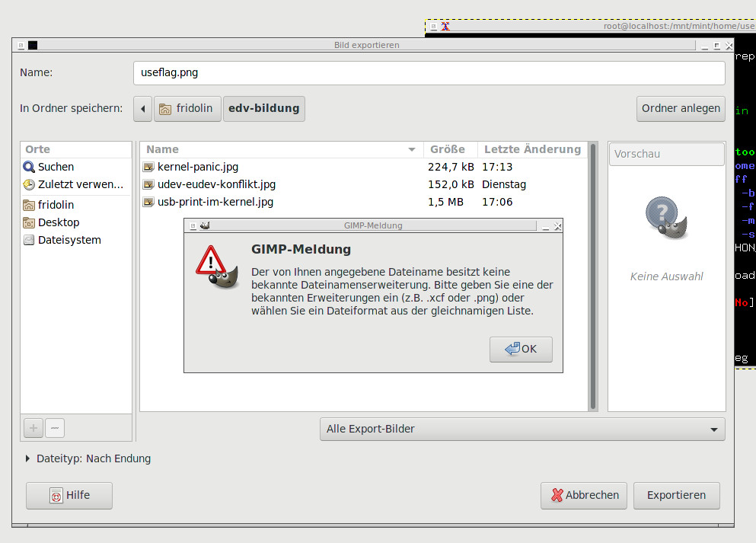This screenshot has height=543, width=756.
Task: Minimize the GIMP-Meldung dialog
Action: [545, 226]
